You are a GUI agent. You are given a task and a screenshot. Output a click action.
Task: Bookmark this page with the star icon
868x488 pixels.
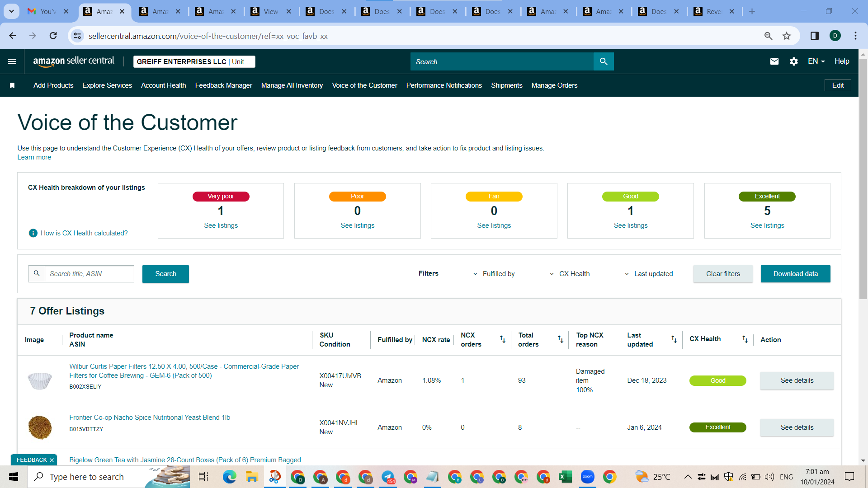point(787,36)
